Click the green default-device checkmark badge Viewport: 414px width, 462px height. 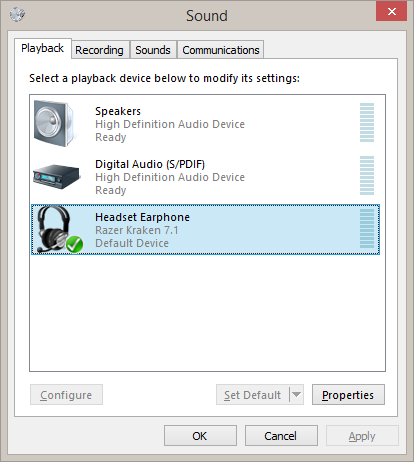[74, 245]
